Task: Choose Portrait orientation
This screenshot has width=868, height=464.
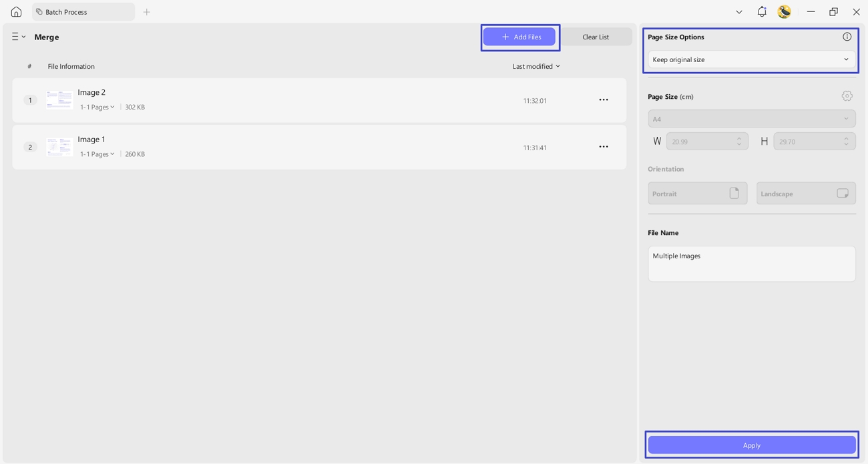Action: point(698,194)
